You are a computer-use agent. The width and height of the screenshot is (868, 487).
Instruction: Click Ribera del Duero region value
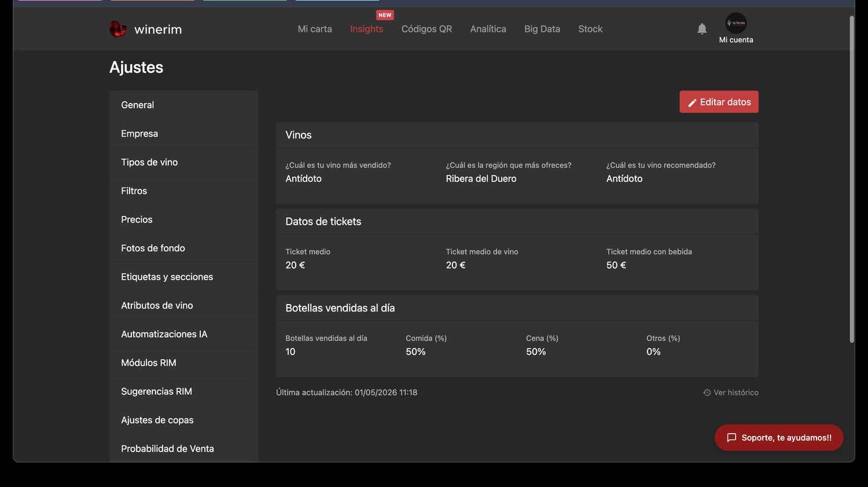(481, 179)
